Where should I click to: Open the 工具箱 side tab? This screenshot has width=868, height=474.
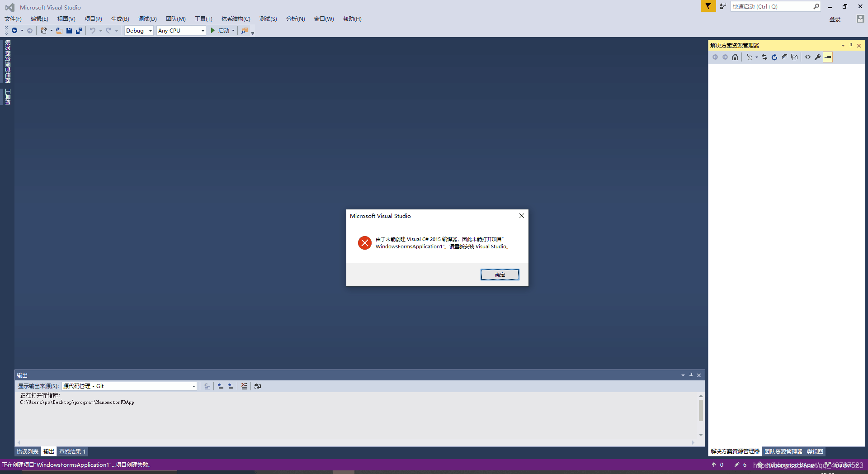coord(8,97)
